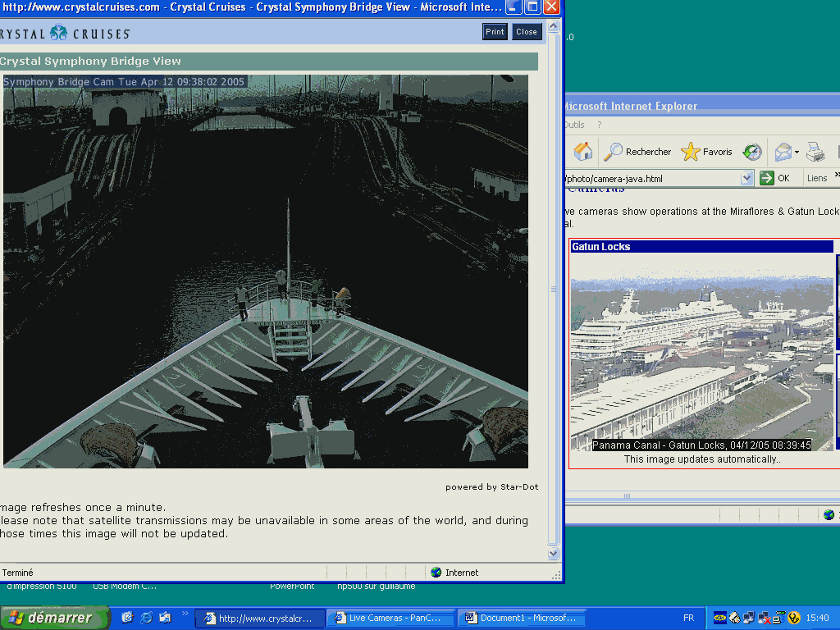Screen dimensions: 840x630
Task: Minimize the Crystal Cruises window
Action: pyautogui.click(x=514, y=7)
